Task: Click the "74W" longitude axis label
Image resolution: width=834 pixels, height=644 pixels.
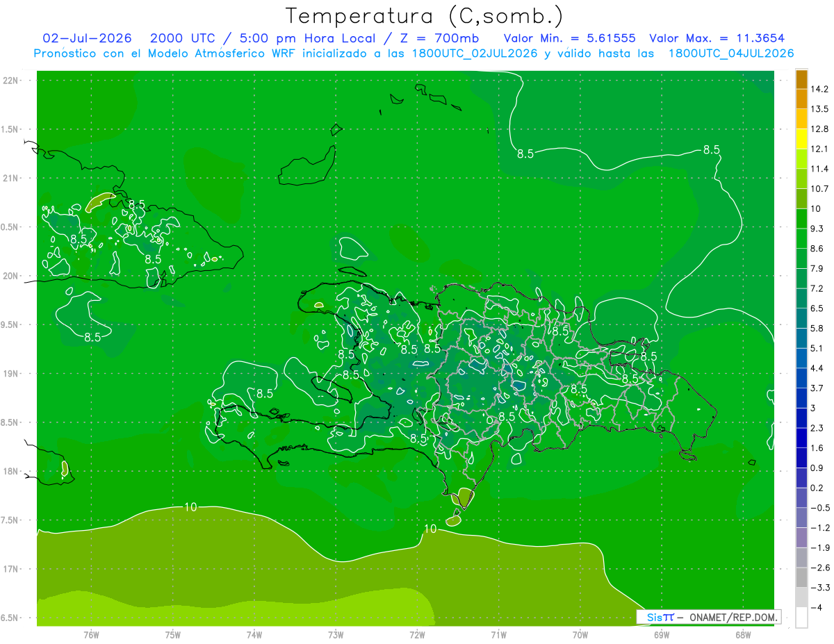Action: (254, 634)
